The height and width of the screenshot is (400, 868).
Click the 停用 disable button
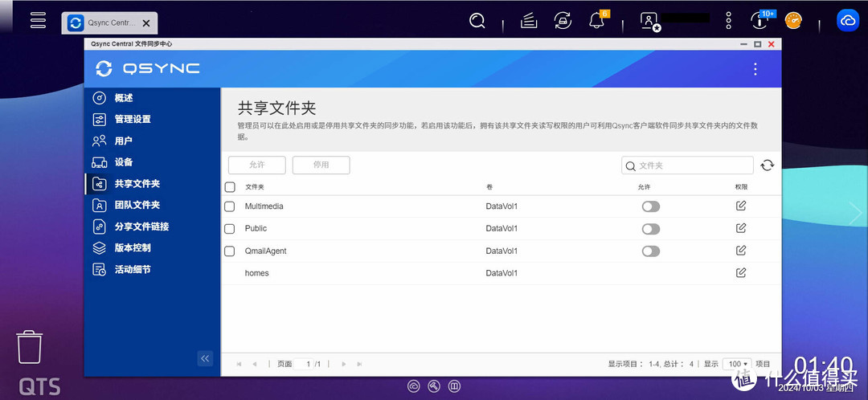tap(321, 165)
